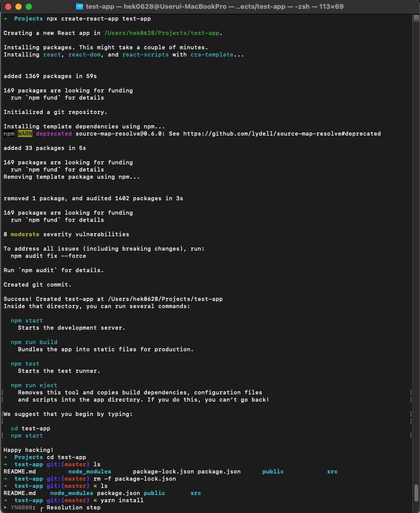The image size is (420, 513).
Task: Click the red close window button
Action: coord(9,7)
